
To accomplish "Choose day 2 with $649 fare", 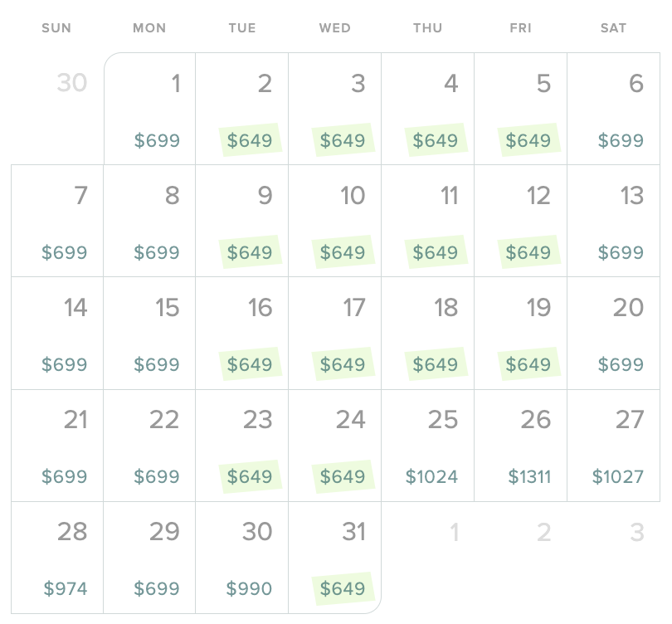I will [242, 110].
